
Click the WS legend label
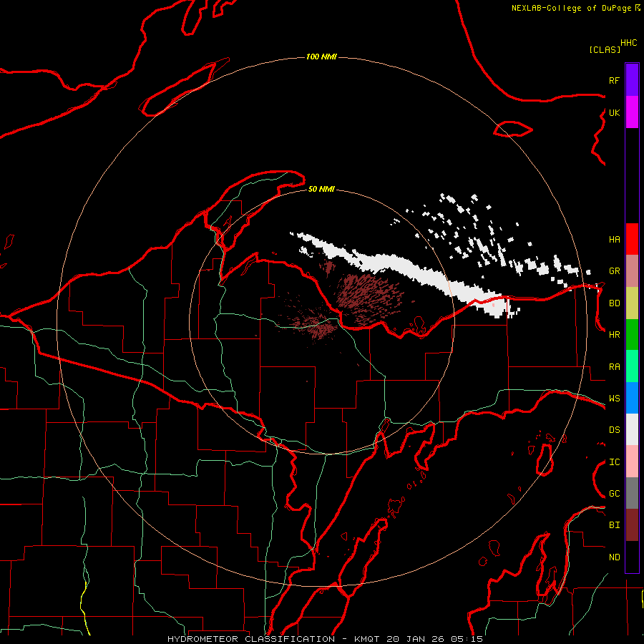tap(614, 399)
